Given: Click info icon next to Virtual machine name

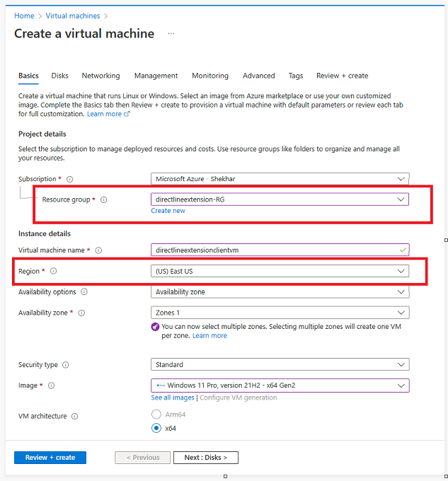Looking at the screenshot, I should click(x=98, y=250).
